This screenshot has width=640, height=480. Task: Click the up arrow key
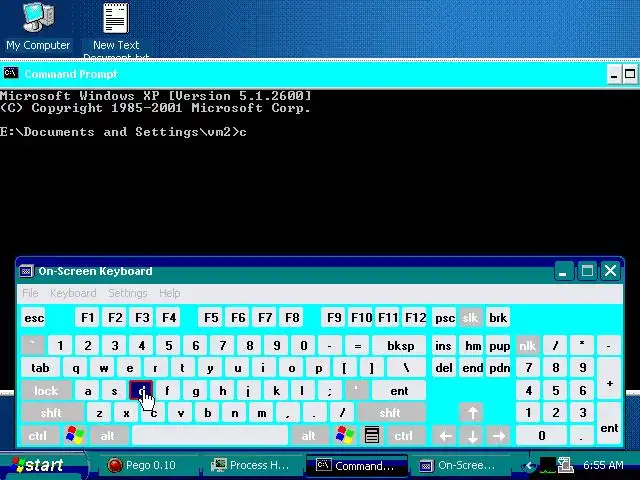(x=472, y=413)
